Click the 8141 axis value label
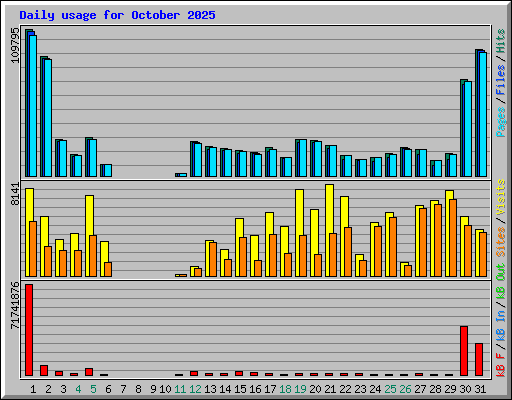This screenshot has width=512, height=400. tap(15, 194)
